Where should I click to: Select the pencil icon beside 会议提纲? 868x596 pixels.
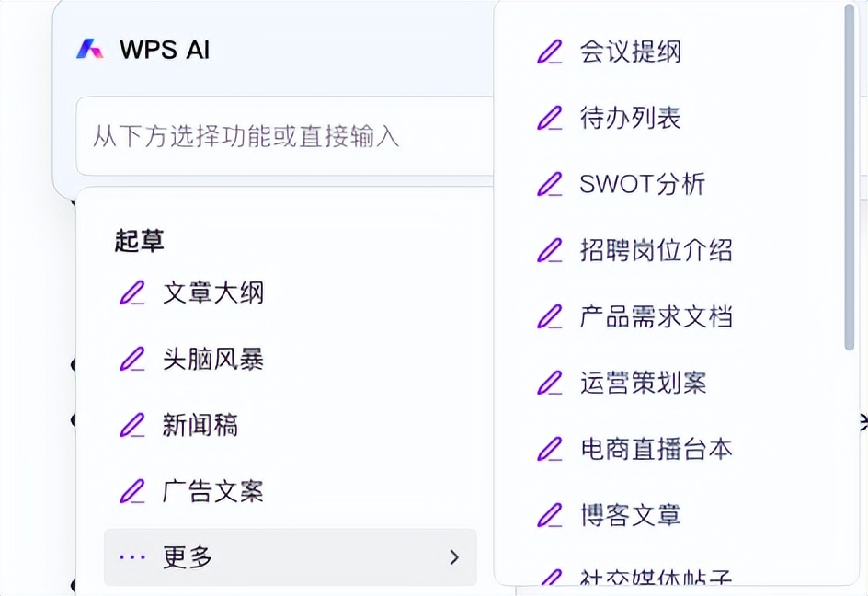pyautogui.click(x=550, y=52)
